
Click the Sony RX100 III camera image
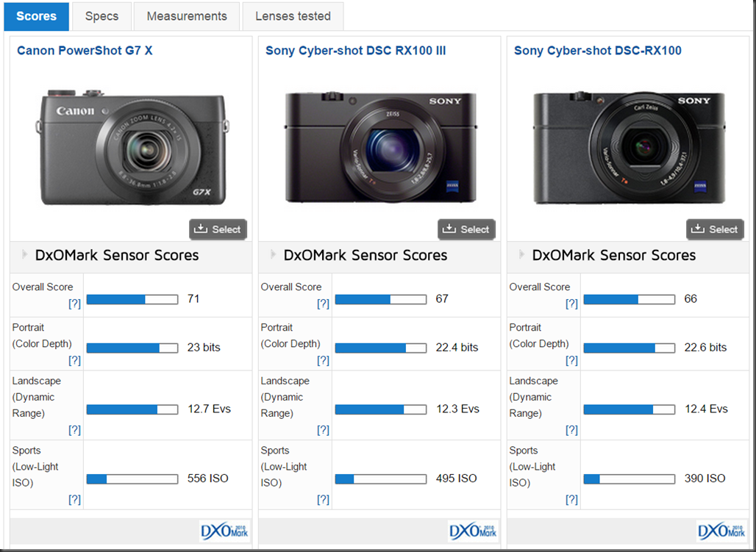click(x=381, y=147)
